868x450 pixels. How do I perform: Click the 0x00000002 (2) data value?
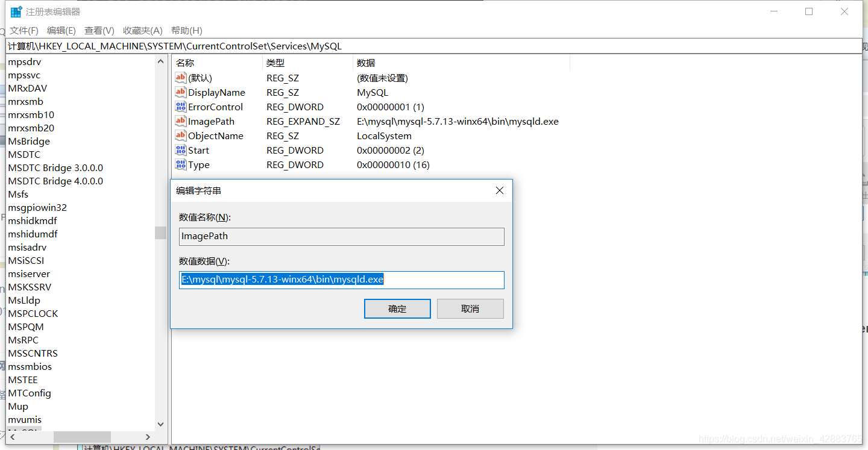pos(391,150)
